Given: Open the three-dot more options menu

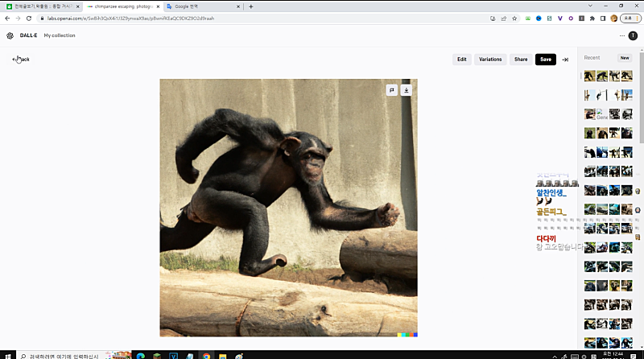Looking at the screenshot, I should (622, 35).
